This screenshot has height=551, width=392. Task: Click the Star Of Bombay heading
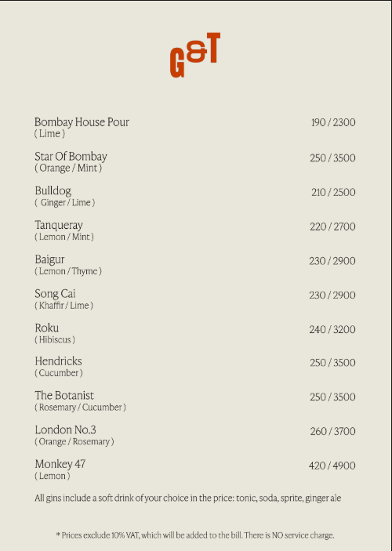71,157
